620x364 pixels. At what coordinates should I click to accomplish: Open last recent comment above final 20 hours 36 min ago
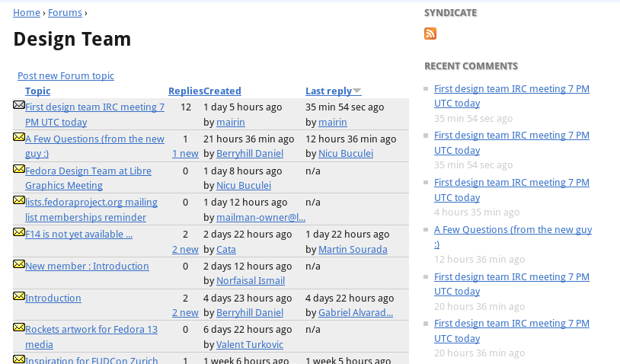[512, 330]
